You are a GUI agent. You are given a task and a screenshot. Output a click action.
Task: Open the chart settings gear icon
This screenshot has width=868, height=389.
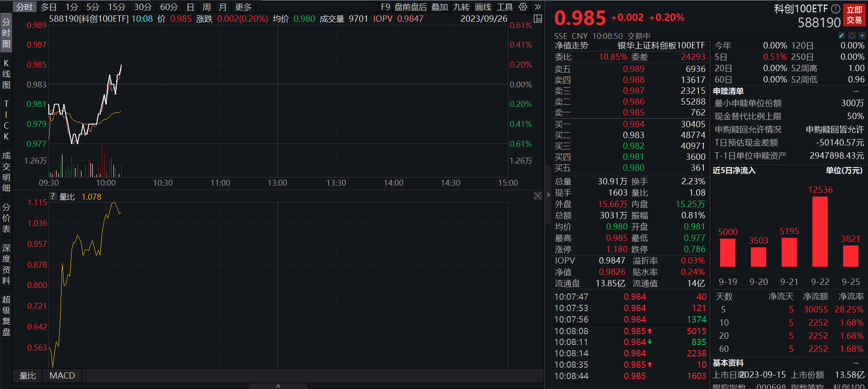[x=523, y=7]
